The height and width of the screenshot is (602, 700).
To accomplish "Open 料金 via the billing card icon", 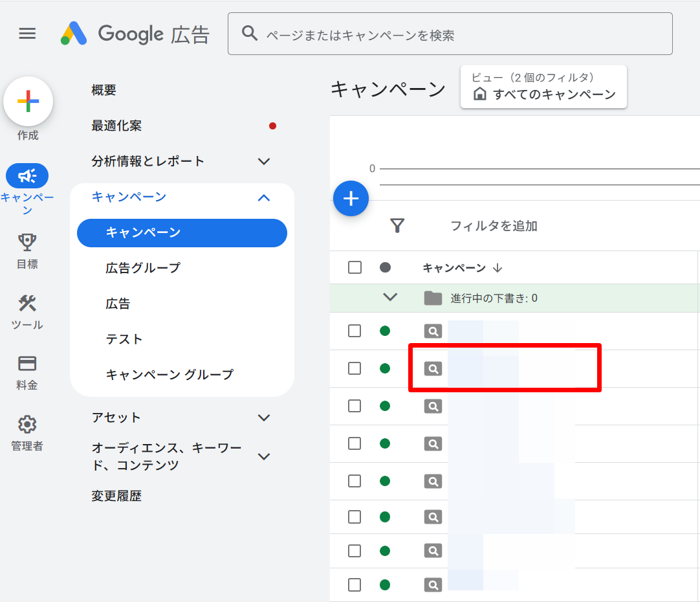I will [27, 364].
